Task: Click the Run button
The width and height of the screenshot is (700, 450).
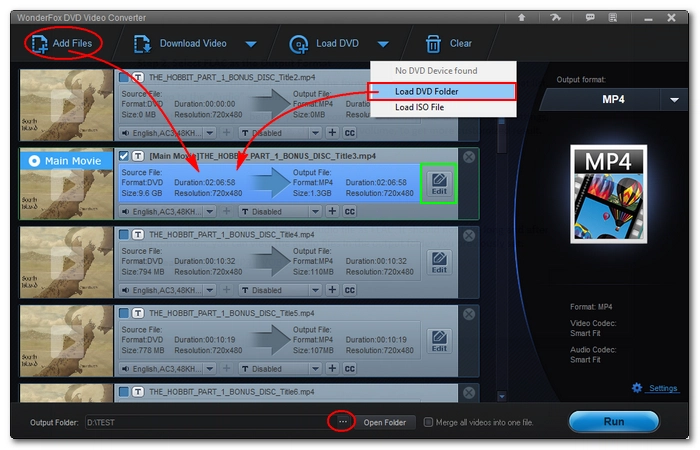Action: point(614,421)
